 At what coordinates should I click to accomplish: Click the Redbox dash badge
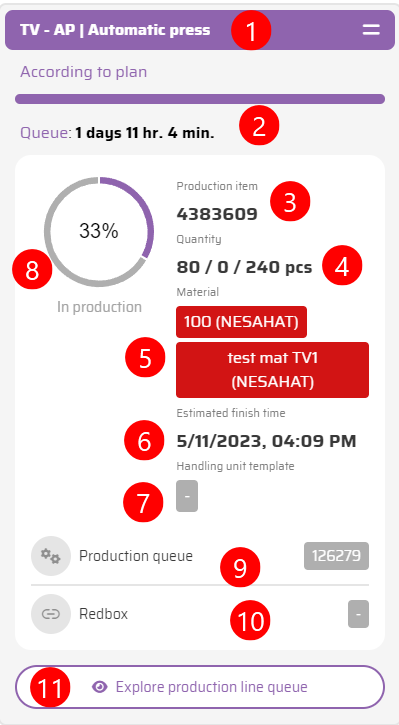(x=358, y=614)
